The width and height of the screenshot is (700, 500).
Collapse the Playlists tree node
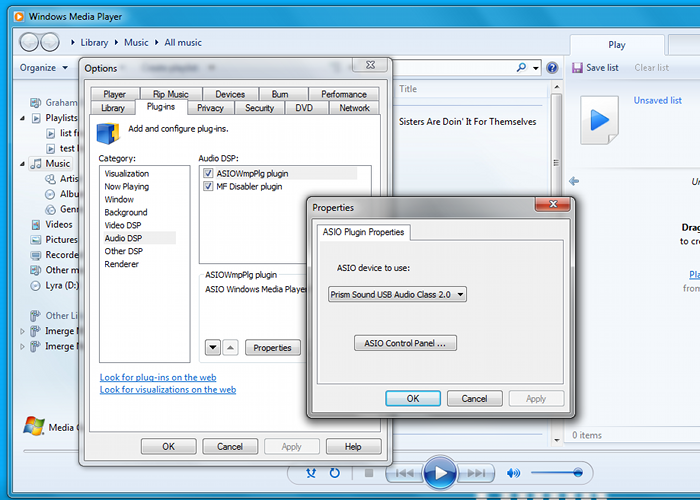(x=22, y=118)
